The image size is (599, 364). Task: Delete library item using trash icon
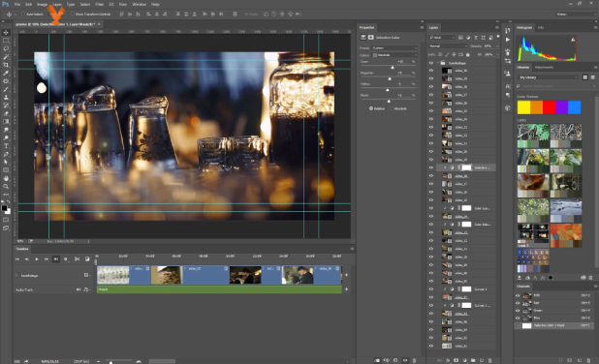(x=590, y=278)
